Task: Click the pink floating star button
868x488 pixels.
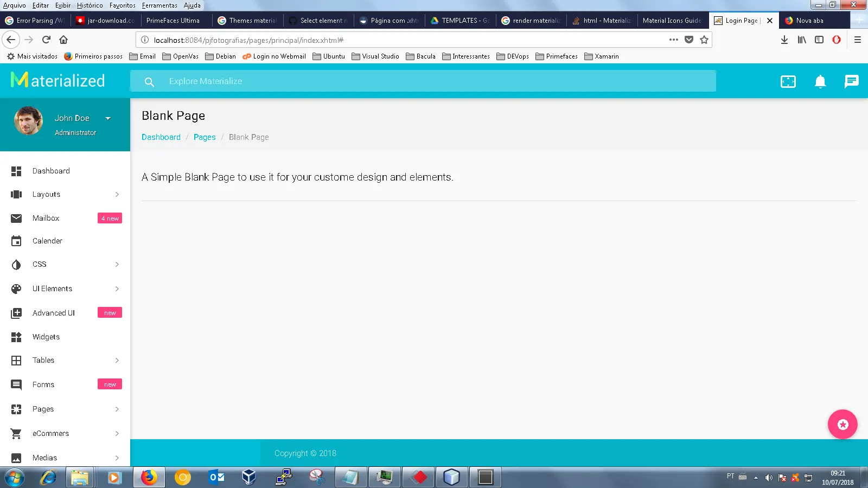Action: pyautogui.click(x=843, y=425)
